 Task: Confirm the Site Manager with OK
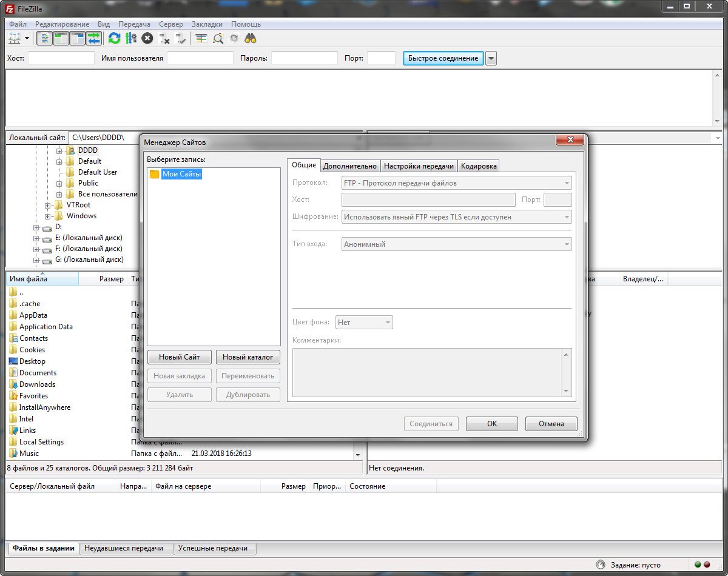492,424
